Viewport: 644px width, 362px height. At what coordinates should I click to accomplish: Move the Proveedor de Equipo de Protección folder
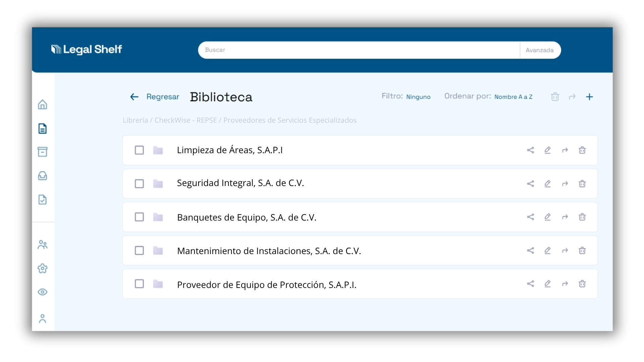pyautogui.click(x=565, y=284)
